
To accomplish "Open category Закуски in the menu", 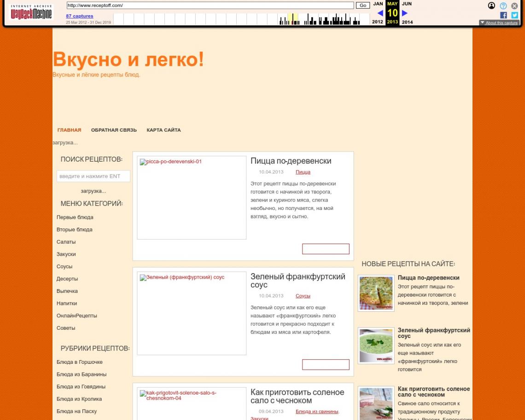I will coord(66,254).
